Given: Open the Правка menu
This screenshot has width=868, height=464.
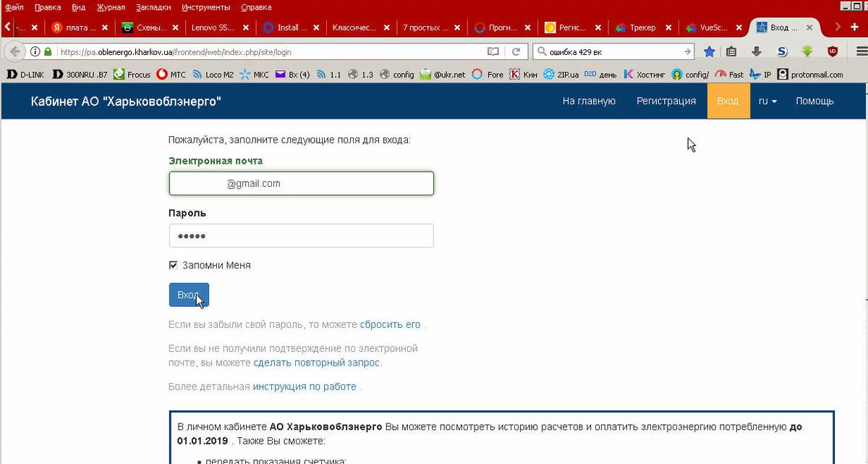Looking at the screenshot, I should point(48,7).
